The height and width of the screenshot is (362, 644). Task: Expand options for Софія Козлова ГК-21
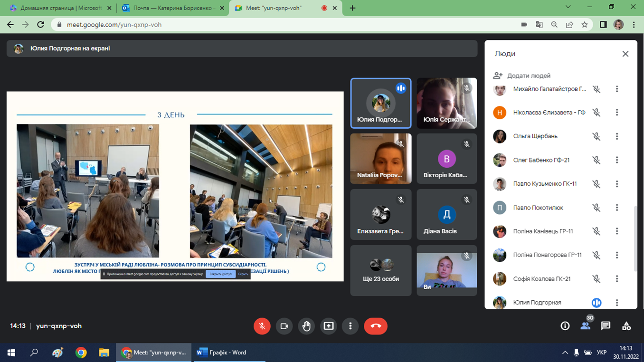coord(617,279)
